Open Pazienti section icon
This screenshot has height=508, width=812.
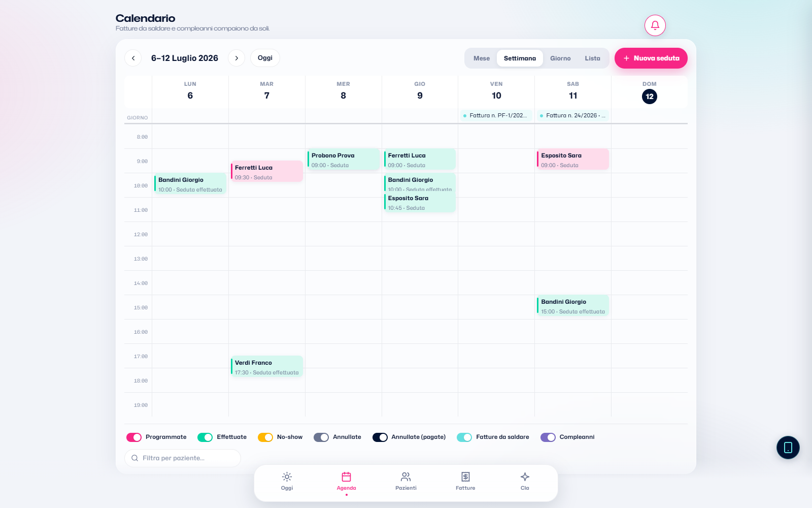405,477
